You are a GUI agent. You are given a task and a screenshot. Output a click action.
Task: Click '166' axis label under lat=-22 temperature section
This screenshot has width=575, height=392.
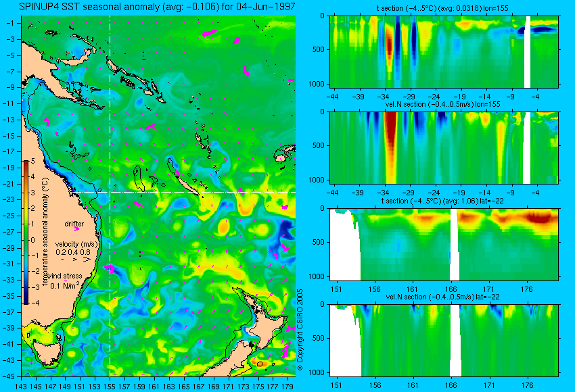click(x=451, y=289)
